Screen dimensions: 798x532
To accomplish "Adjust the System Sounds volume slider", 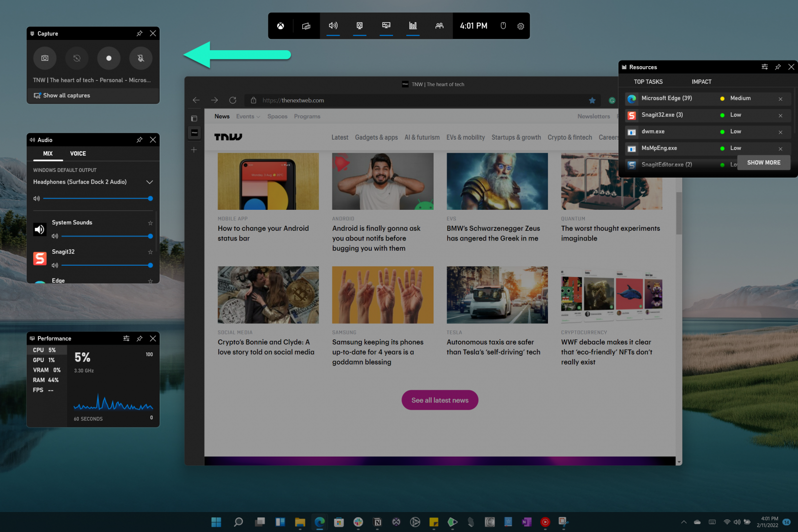I will [107, 236].
